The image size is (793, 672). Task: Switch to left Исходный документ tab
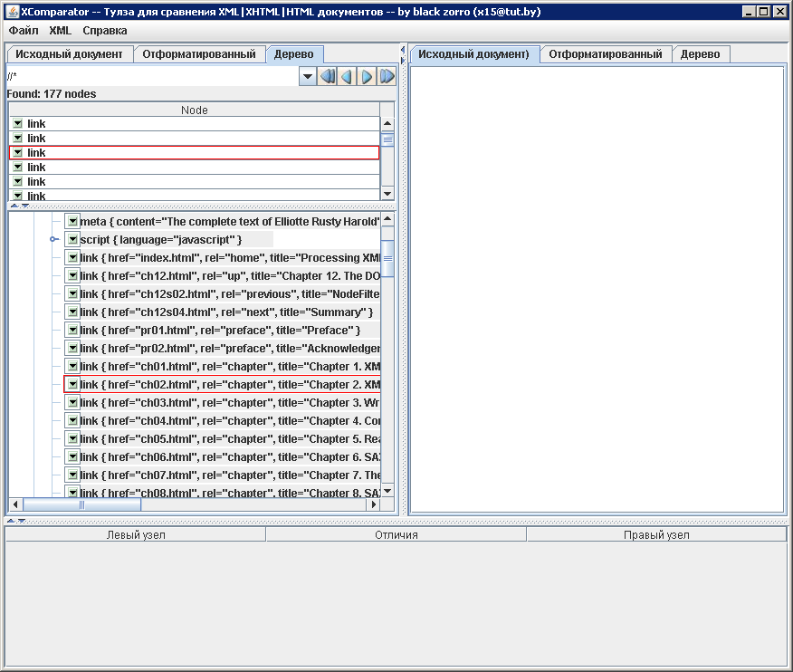click(69, 54)
